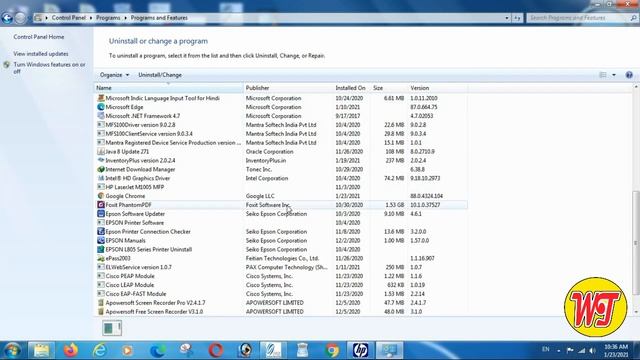Open Turn Windows features on or off

coord(49,68)
